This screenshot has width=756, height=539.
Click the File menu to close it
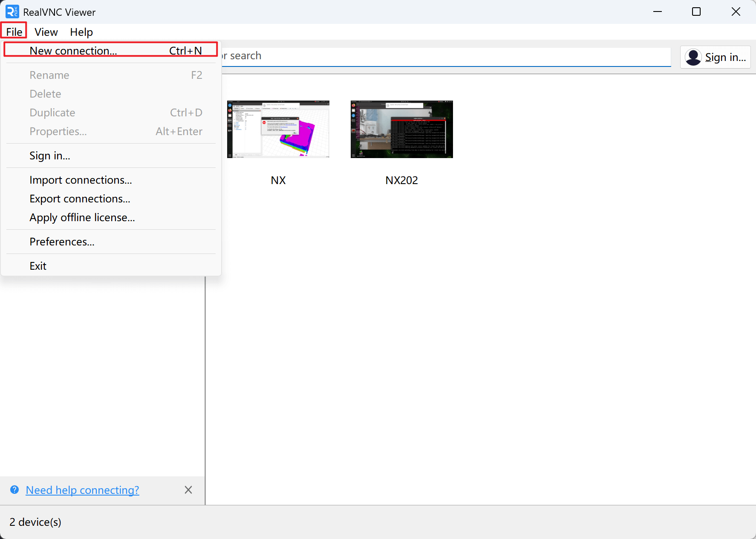coord(14,32)
